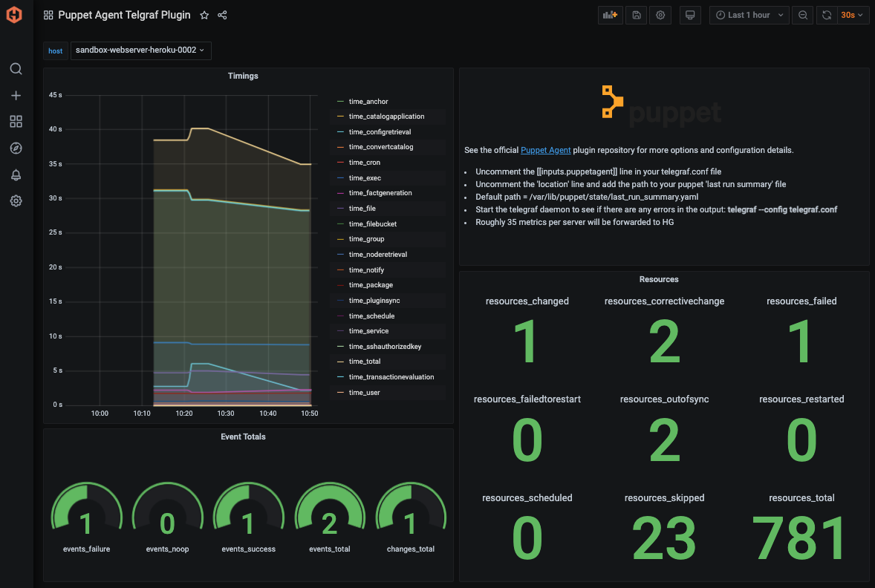Click the resources_changed stat value
Screen dimensions: 875x588
(x=526, y=342)
